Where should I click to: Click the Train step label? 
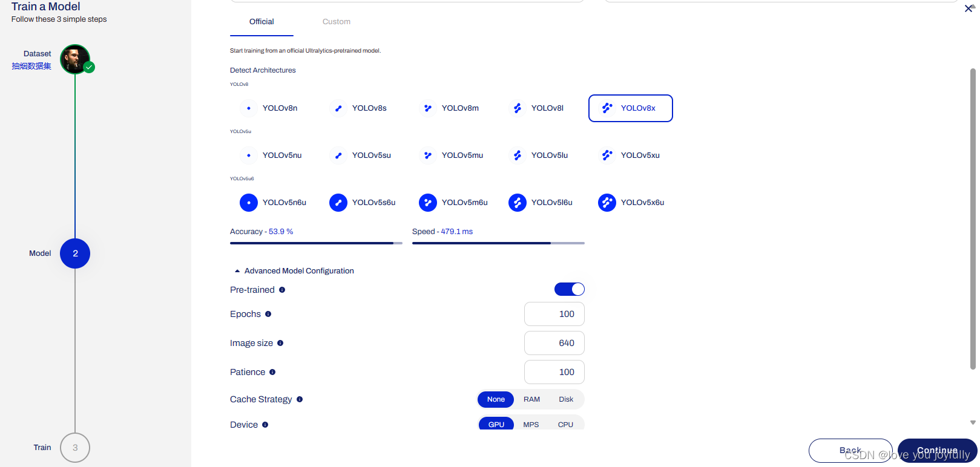[x=42, y=448]
